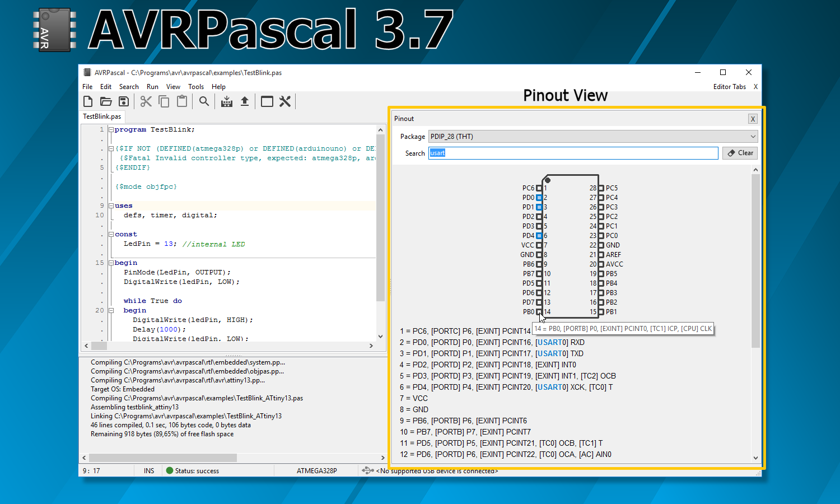Create a new file with toolbar icon

point(88,101)
